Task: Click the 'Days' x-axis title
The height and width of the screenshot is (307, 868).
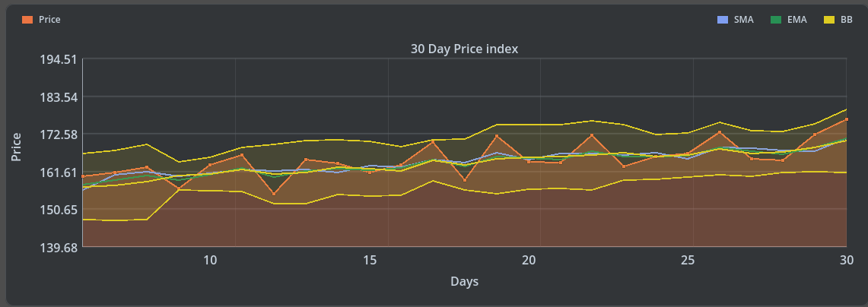Action: coord(464,282)
